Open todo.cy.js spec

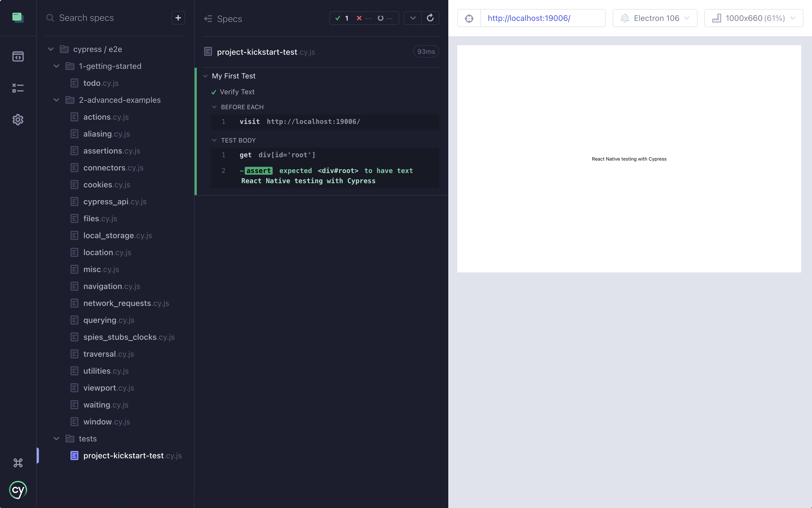point(101,83)
